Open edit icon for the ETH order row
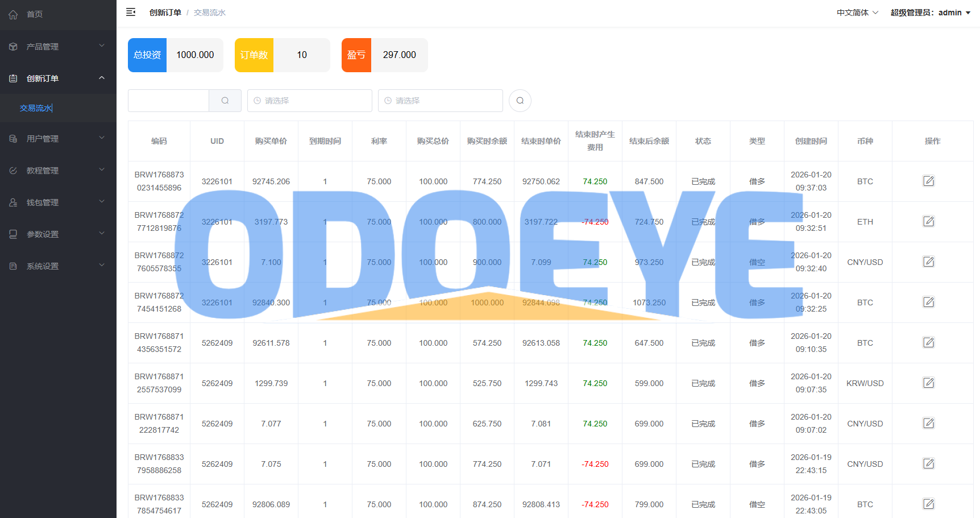The width and height of the screenshot is (980, 518). click(x=928, y=222)
